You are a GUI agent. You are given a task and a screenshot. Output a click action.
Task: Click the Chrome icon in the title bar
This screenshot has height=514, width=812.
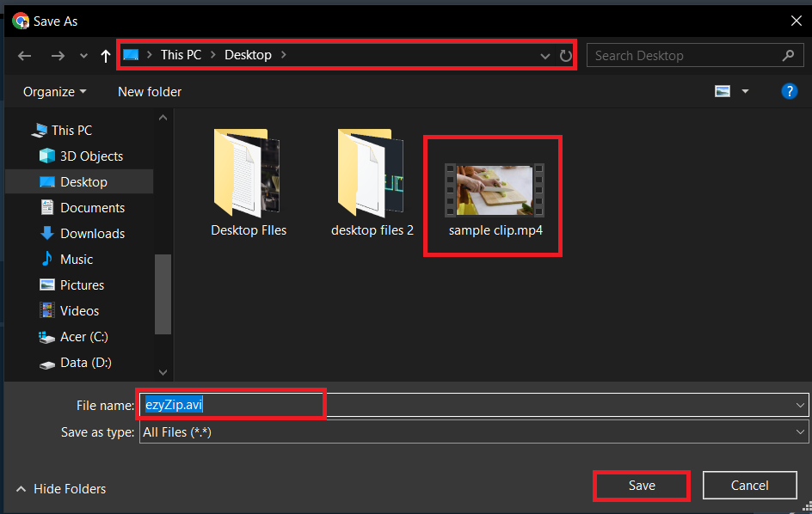click(x=20, y=21)
